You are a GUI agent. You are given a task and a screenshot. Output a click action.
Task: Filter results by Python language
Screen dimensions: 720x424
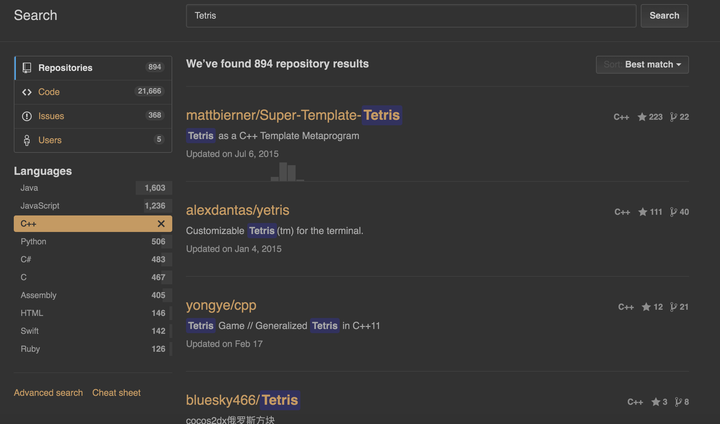pos(93,242)
